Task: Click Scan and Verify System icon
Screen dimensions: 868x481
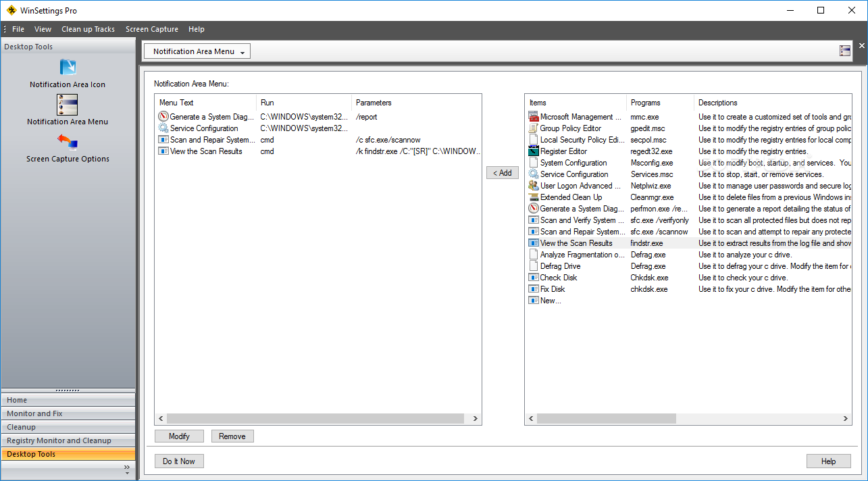Action: pyautogui.click(x=534, y=220)
